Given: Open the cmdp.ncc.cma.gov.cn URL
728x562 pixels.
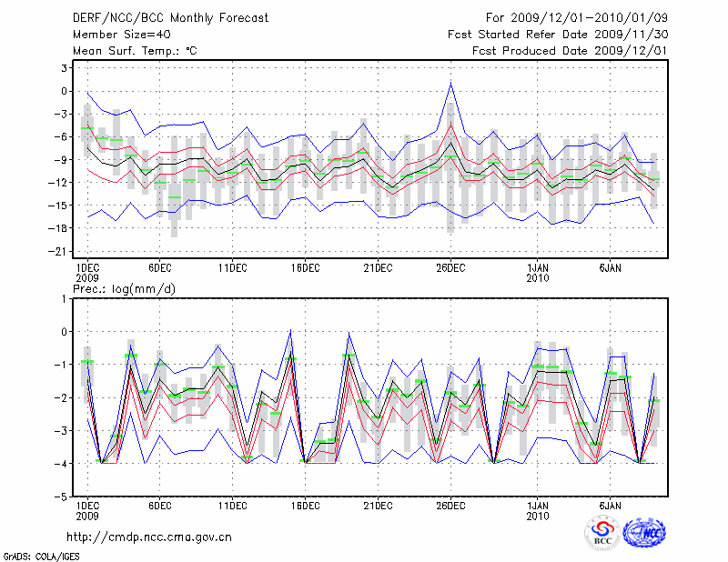Looking at the screenshot, I should (149, 537).
